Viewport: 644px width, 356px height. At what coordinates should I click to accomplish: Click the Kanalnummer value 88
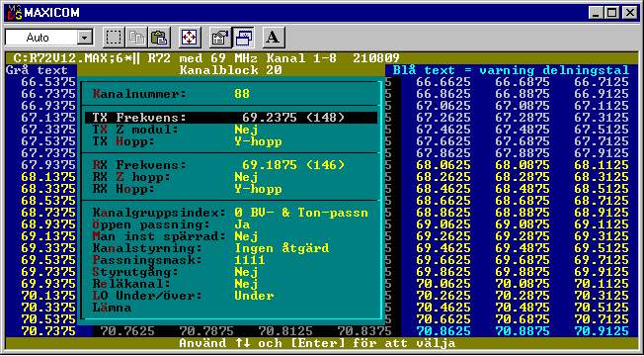click(x=242, y=94)
